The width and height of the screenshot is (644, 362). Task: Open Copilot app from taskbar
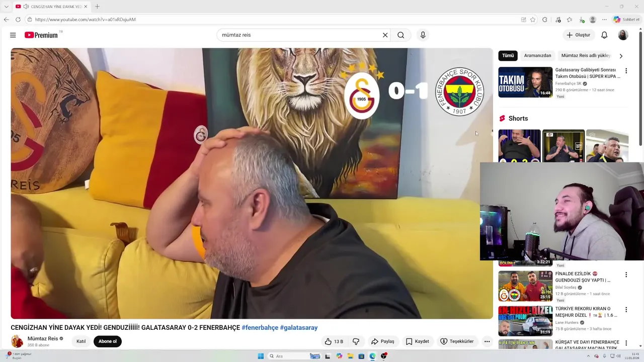339,356
